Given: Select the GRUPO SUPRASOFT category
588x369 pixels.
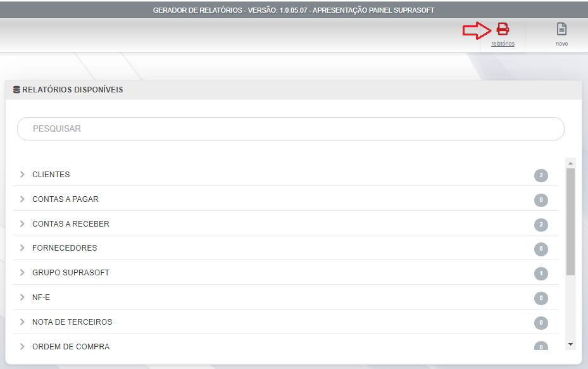Looking at the screenshot, I should [71, 273].
